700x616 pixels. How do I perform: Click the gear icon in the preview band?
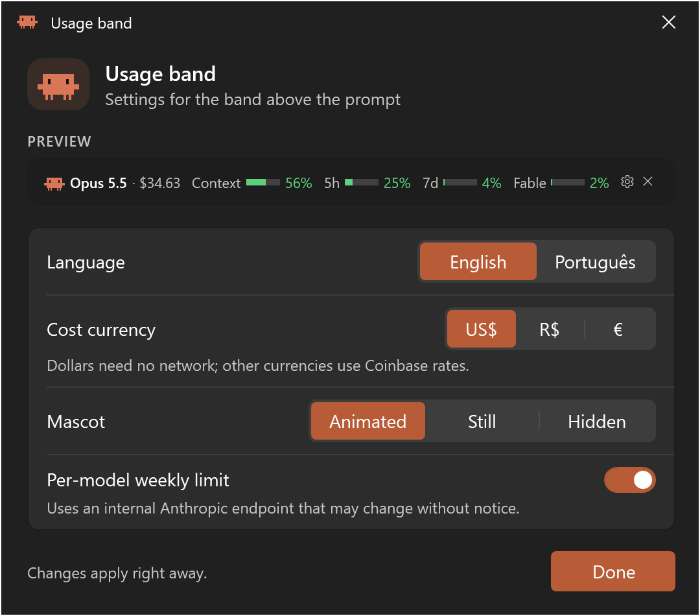click(627, 182)
